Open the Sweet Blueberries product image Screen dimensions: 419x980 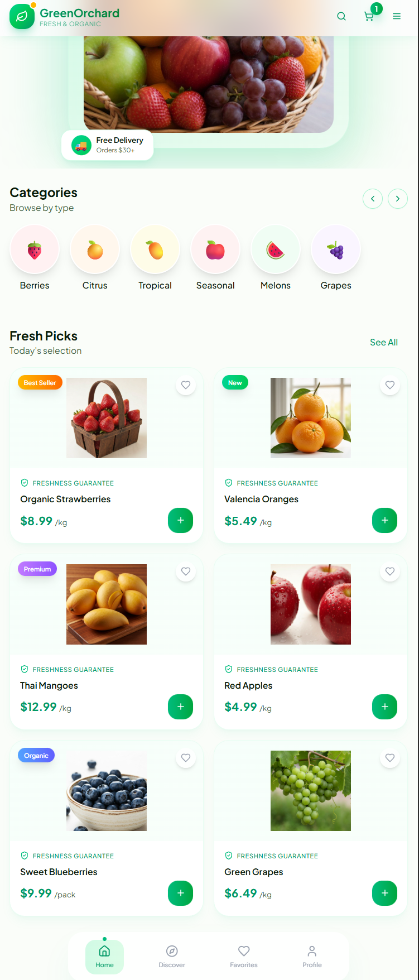coord(107,791)
